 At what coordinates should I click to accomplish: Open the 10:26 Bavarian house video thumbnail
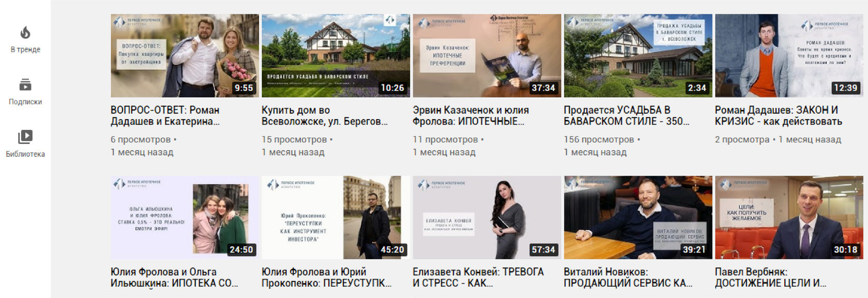tap(336, 55)
